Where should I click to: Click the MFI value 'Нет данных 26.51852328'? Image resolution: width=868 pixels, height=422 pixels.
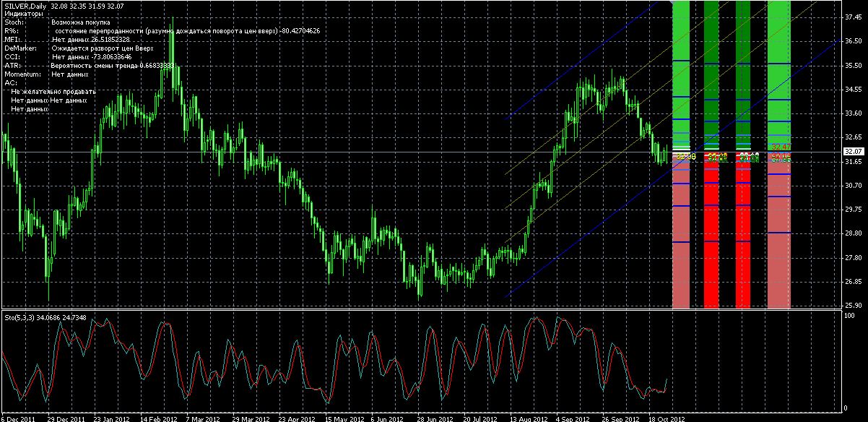91,40
